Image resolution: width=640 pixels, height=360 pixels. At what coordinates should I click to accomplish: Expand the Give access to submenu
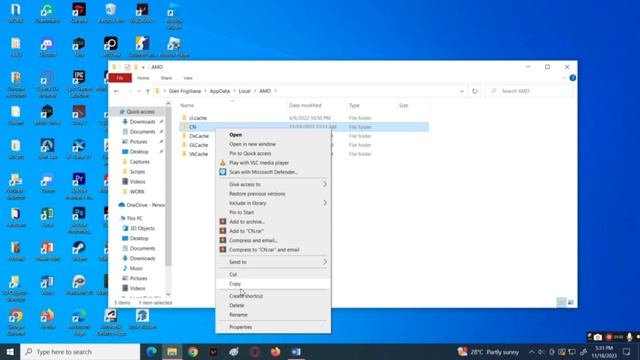point(273,184)
